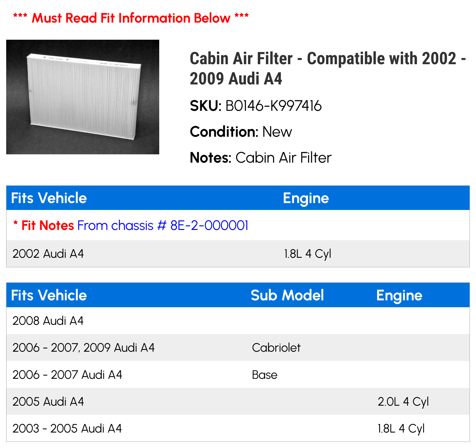
Task: Select the 2002 Audi A4 row
Action: (48, 253)
